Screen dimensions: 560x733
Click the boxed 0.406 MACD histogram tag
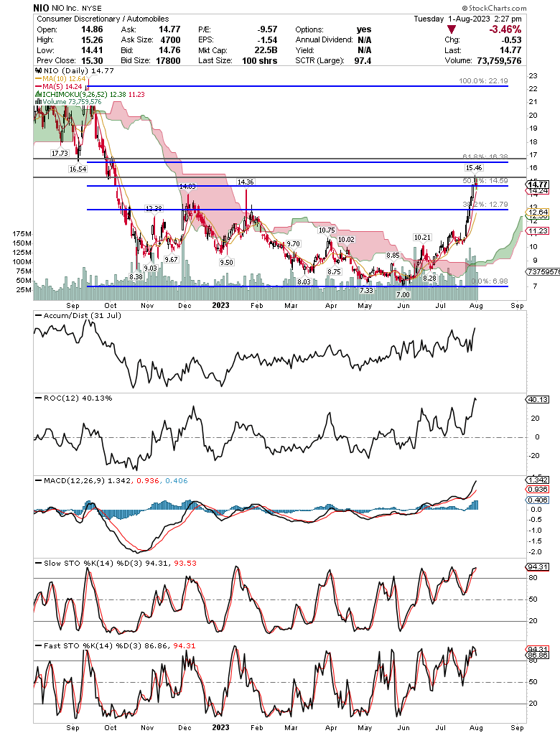[537, 500]
